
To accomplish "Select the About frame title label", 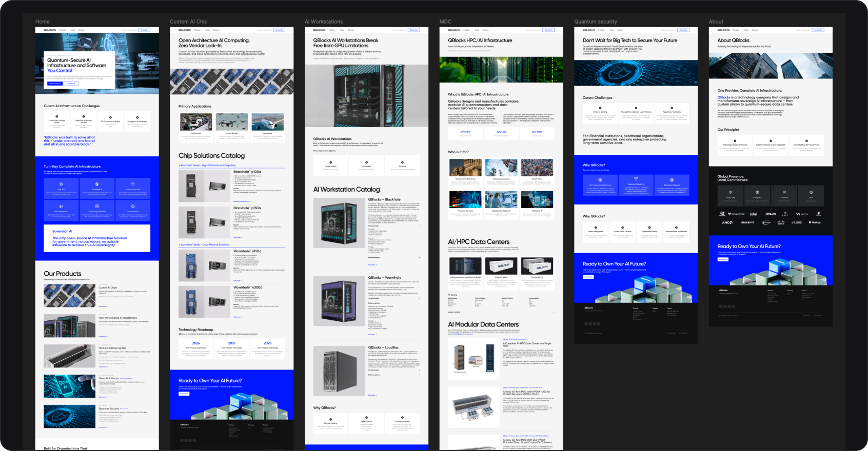I will coord(716,22).
